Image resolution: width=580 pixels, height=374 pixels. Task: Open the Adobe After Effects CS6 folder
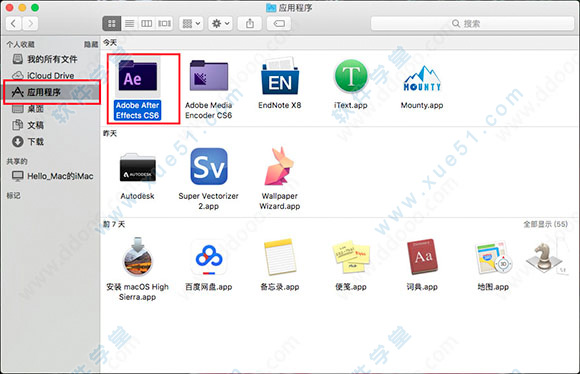(138, 78)
